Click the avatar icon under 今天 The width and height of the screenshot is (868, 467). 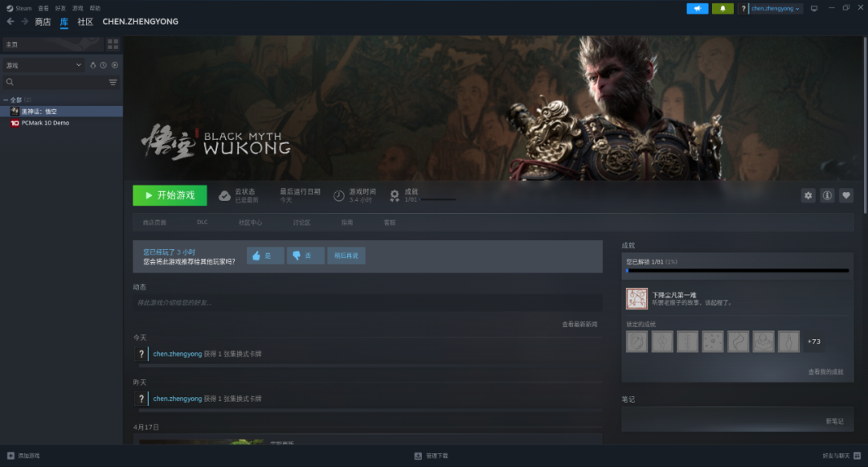(x=141, y=354)
